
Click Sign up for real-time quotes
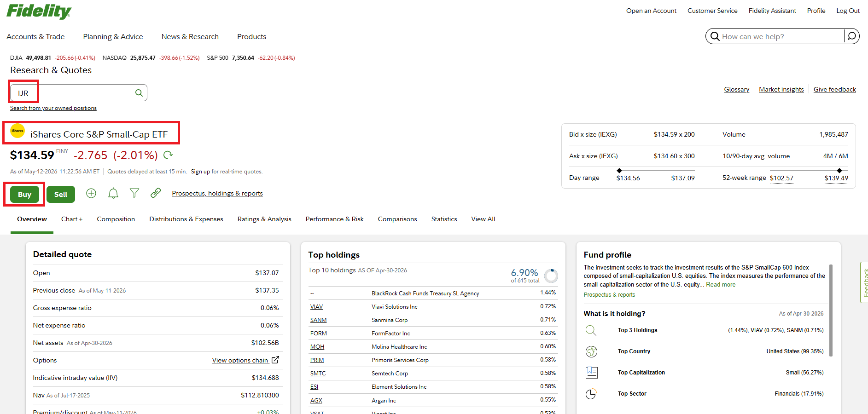pos(200,172)
